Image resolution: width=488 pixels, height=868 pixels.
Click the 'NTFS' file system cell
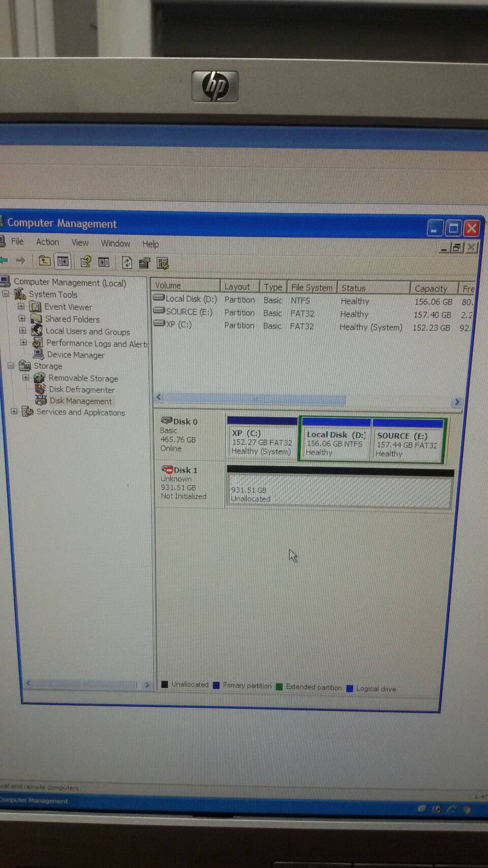[x=300, y=301]
